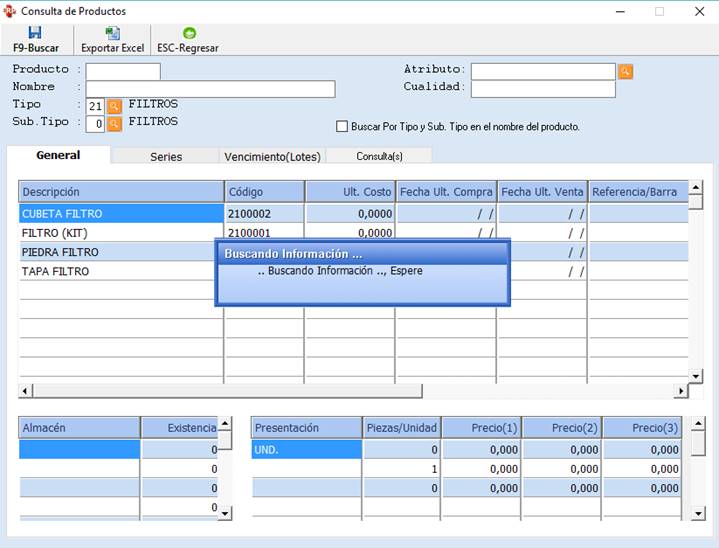Viewport: 719px width, 548px height.
Task: Open the Atributo lookup search icon
Action: point(625,71)
